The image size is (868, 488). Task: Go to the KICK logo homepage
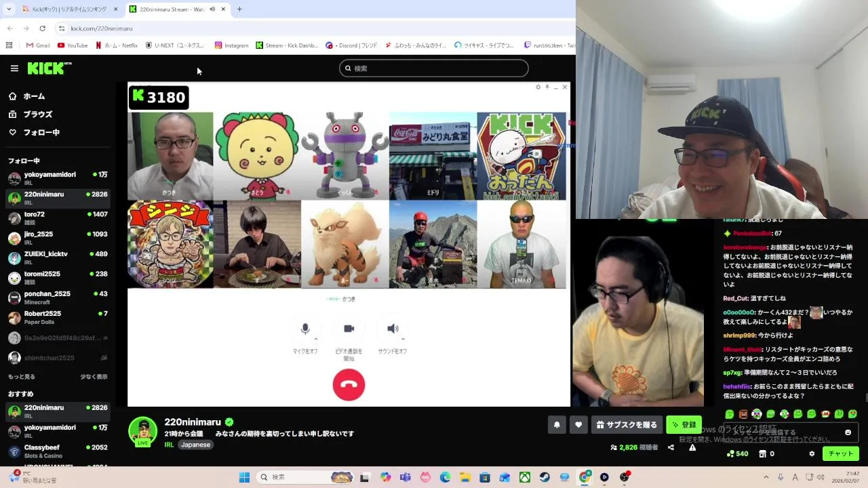[x=49, y=68]
